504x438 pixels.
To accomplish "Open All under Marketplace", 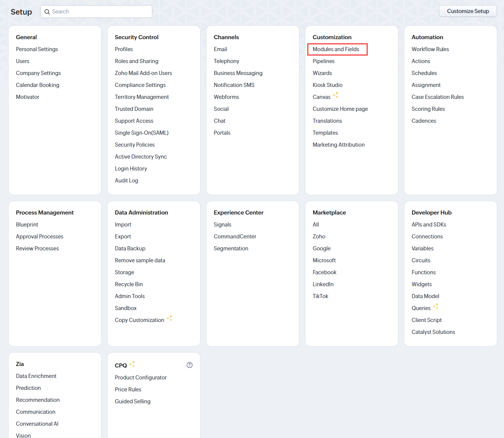I will (316, 225).
